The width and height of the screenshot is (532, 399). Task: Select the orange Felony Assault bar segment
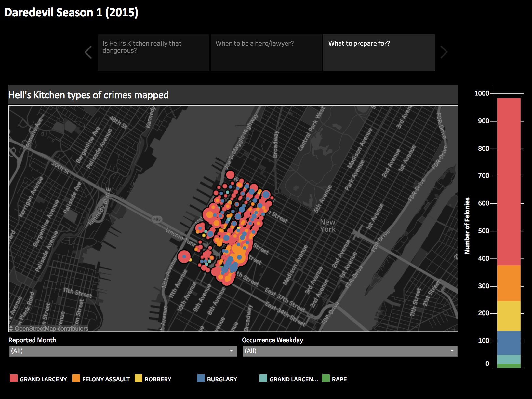(509, 283)
